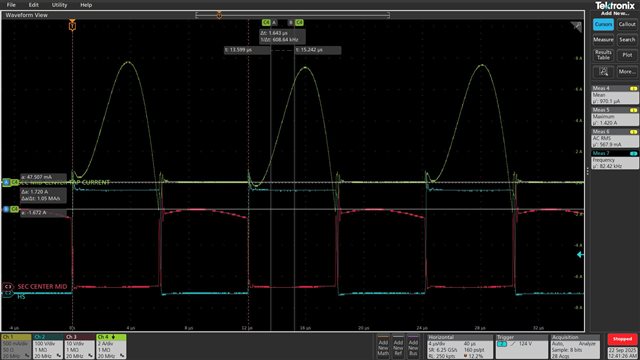Select cursor A handle on left edge
The height and width of the screenshot is (360, 640).
[x=6, y=182]
